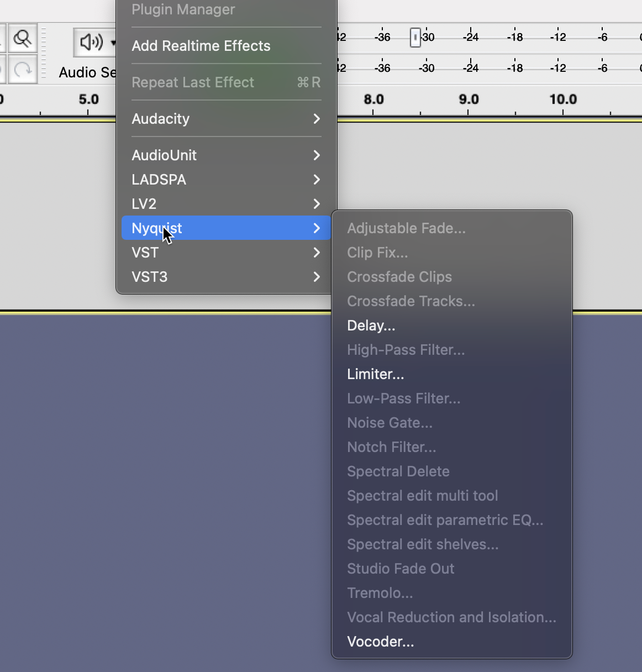This screenshot has height=672, width=642.
Task: Choose Add Realtime Effects
Action: (x=227, y=46)
